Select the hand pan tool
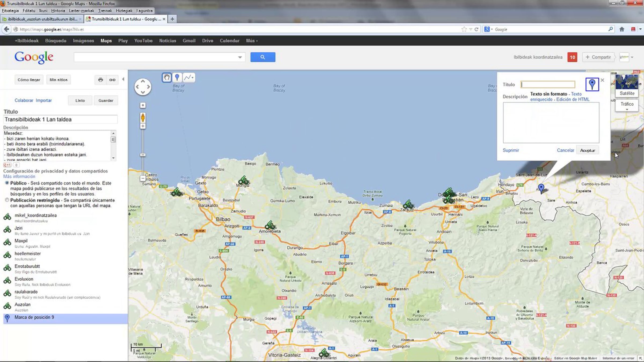 [167, 78]
